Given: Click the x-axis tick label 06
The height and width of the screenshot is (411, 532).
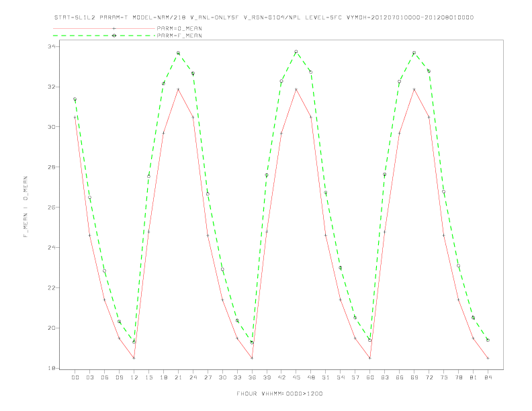Looking at the screenshot, I should (x=105, y=377).
